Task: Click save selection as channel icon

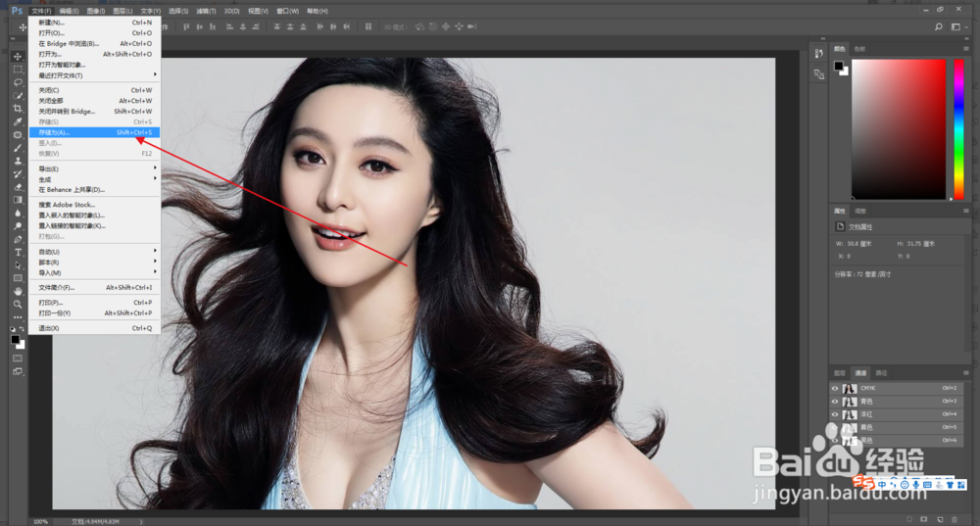Action: 924,519
